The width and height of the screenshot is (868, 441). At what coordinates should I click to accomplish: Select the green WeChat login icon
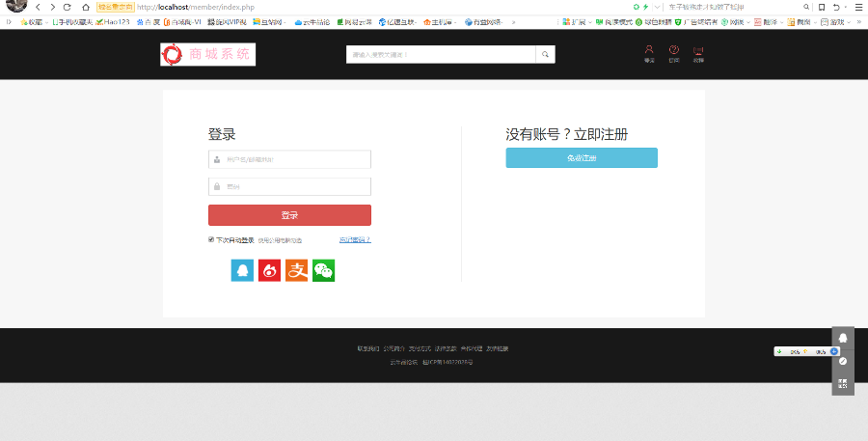[x=323, y=270]
